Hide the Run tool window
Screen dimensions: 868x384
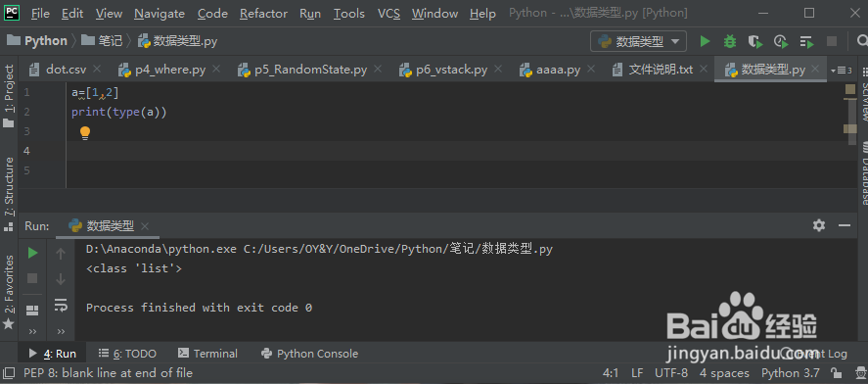[845, 225]
